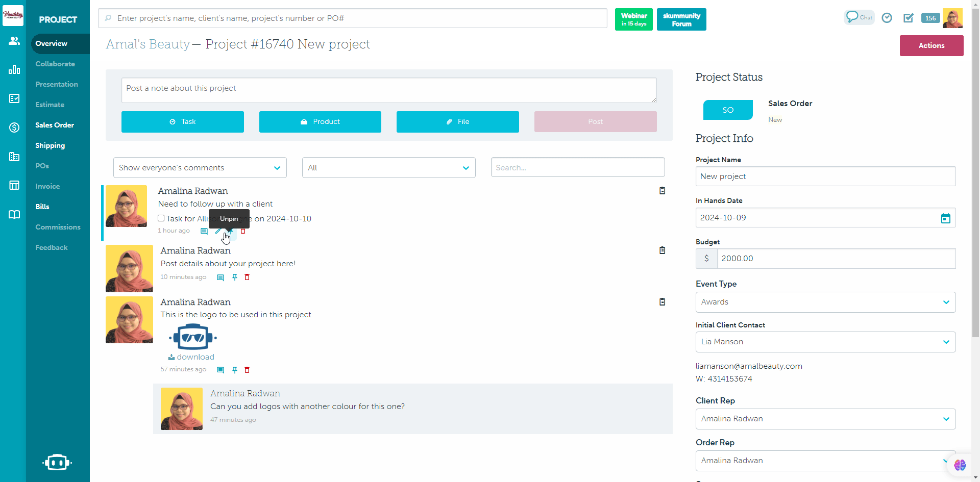Click the 'Post a note about this project' field

[x=388, y=90]
